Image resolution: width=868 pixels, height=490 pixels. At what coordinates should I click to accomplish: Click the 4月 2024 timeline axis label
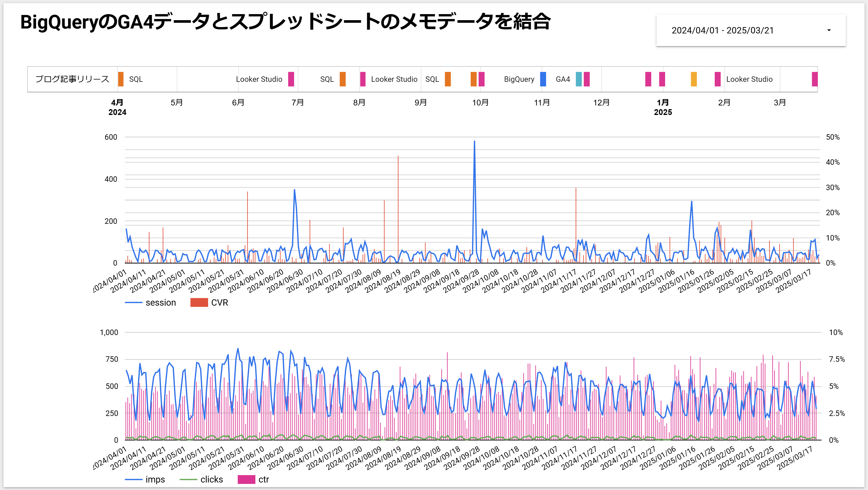(117, 107)
